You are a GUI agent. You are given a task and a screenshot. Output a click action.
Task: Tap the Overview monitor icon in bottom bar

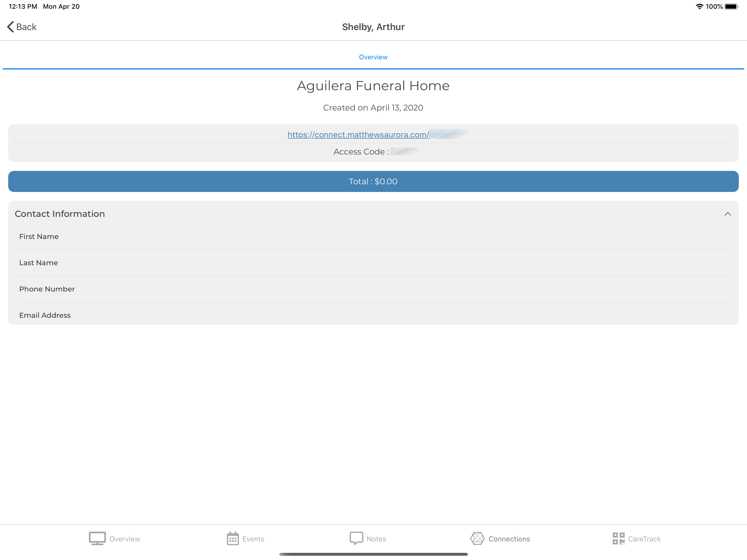tap(97, 538)
